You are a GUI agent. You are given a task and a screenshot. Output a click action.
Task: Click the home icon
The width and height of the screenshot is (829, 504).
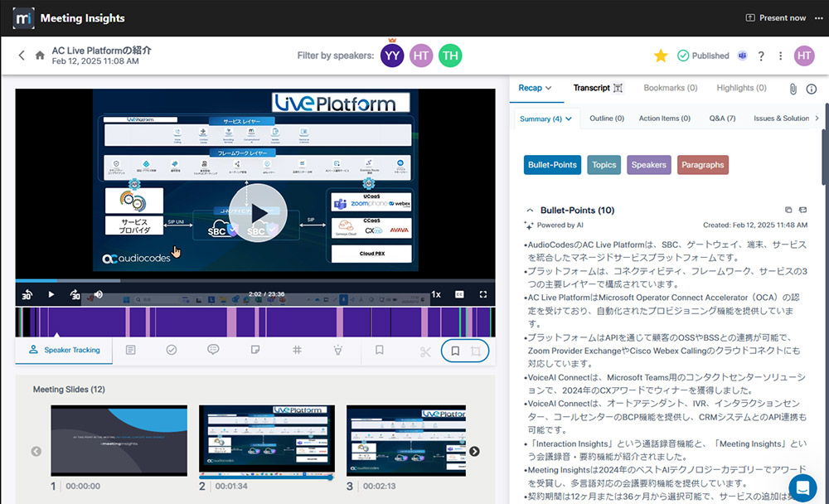coord(40,56)
